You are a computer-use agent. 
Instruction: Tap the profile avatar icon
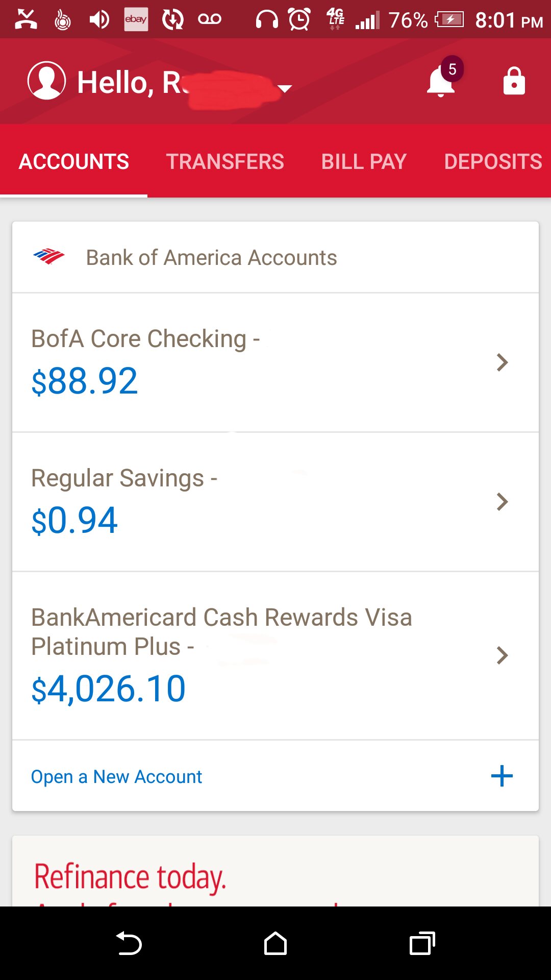pyautogui.click(x=46, y=81)
